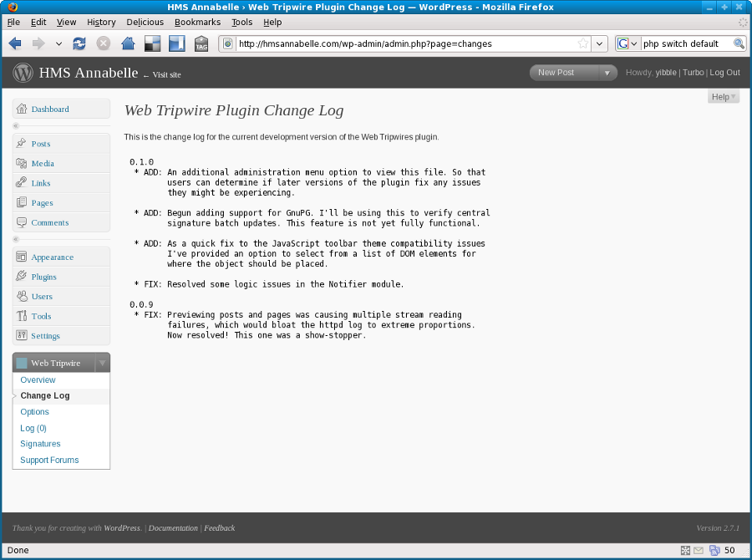Click the Posts pushpin icon
This screenshot has height=560, width=752.
[x=21, y=143]
